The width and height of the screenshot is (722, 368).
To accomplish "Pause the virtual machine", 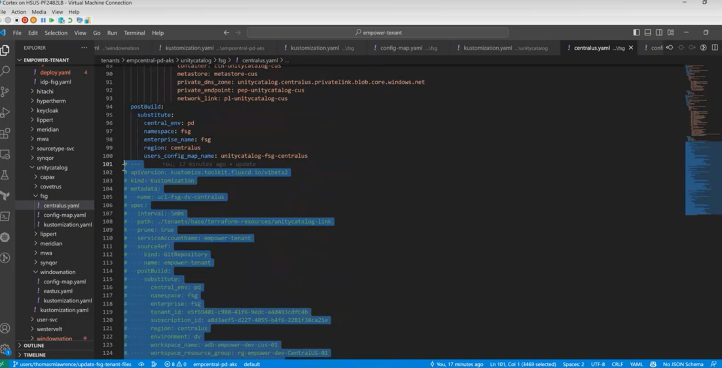I will coord(43,20).
